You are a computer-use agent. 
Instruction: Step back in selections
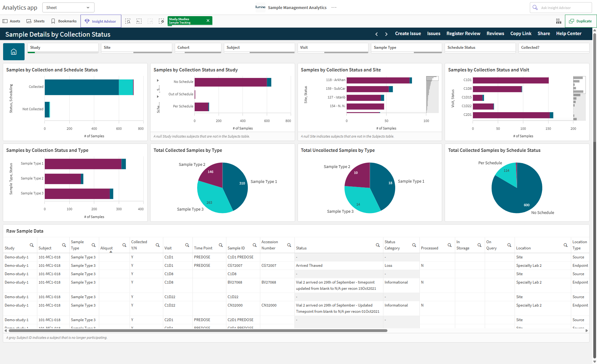click(139, 21)
